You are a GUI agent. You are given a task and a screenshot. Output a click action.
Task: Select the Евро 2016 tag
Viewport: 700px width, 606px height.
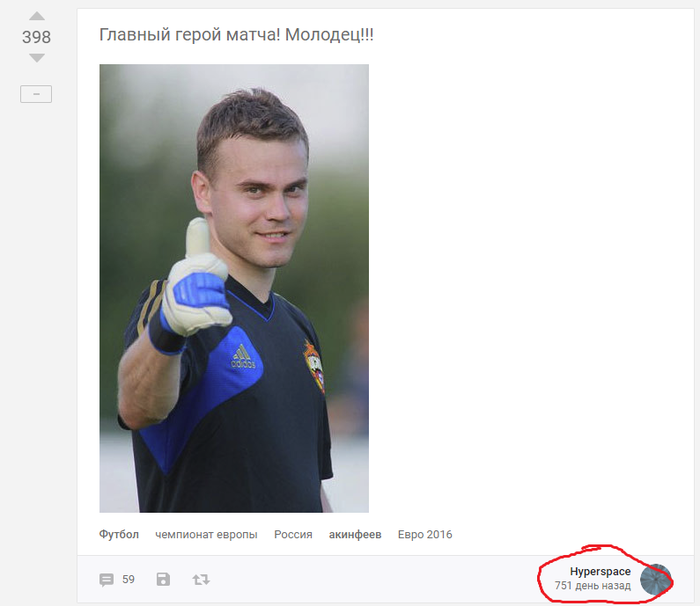(425, 534)
